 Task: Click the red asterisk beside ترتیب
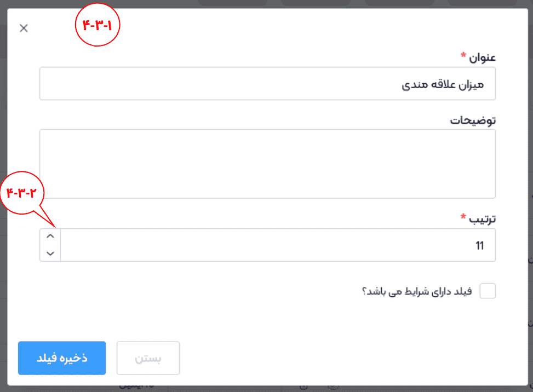pyautogui.click(x=463, y=218)
